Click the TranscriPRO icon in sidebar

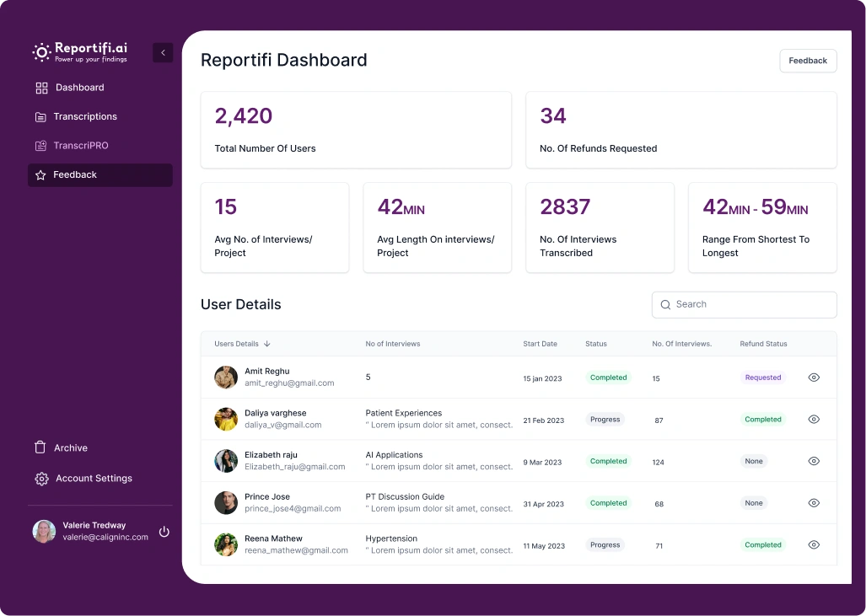click(x=40, y=146)
